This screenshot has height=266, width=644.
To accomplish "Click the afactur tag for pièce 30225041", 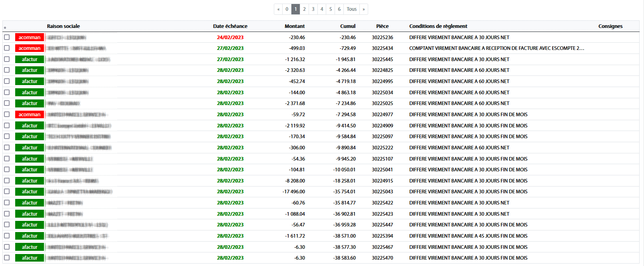I will click(x=30, y=170).
